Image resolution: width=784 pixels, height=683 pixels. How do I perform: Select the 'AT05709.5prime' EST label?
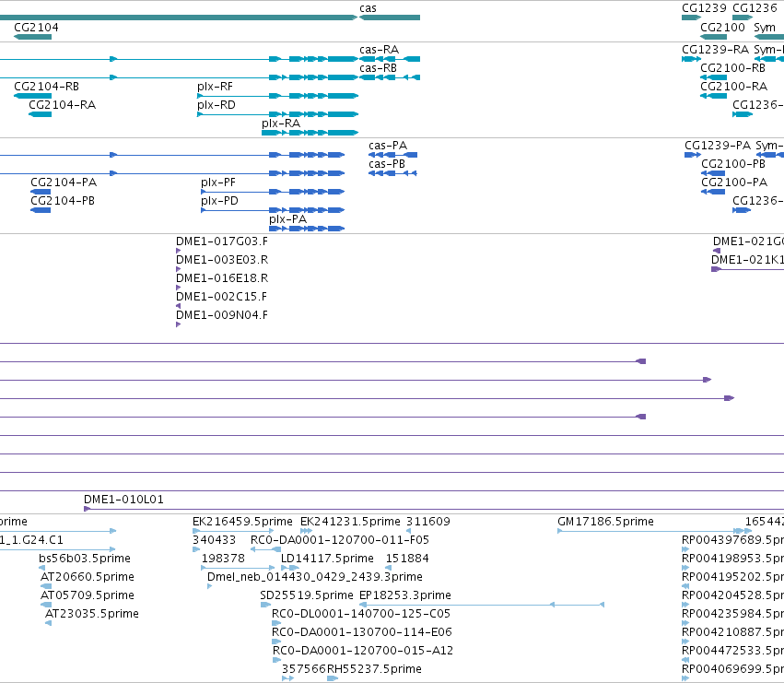click(87, 595)
